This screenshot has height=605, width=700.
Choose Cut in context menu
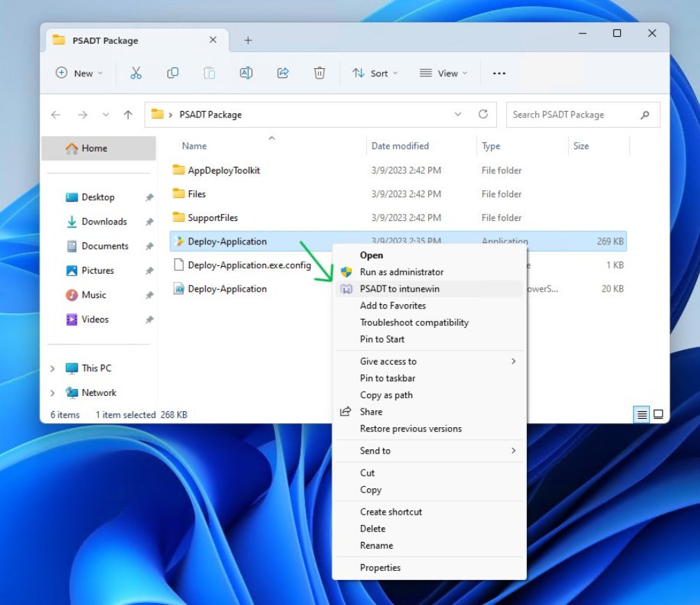coord(429,473)
